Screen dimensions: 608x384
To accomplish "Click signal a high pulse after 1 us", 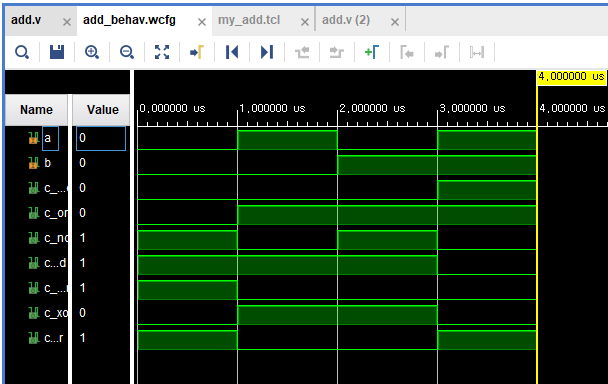I will coord(287,140).
